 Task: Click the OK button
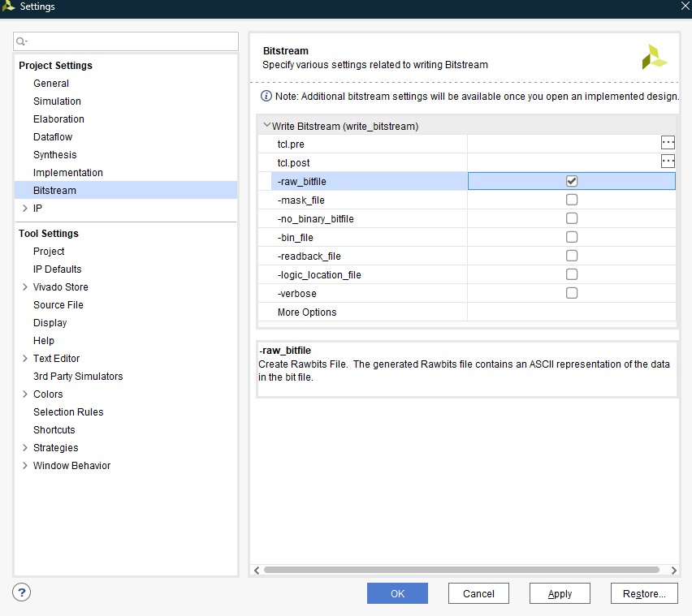click(x=397, y=593)
